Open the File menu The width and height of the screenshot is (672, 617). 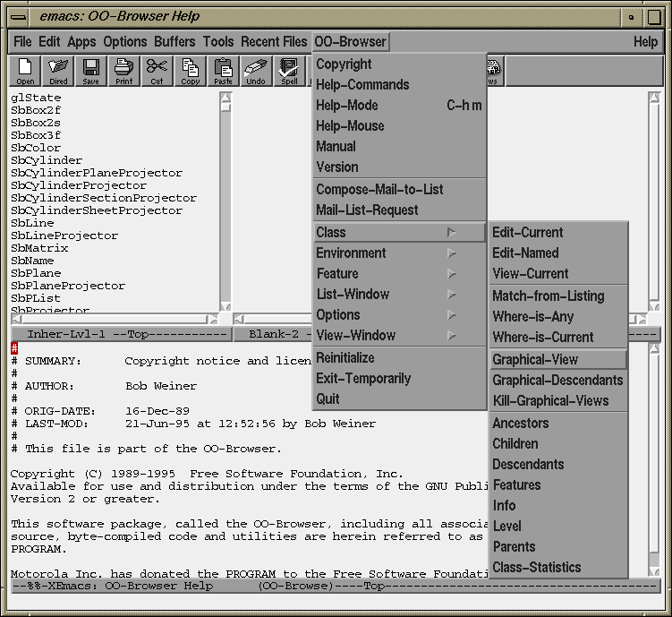tap(22, 41)
